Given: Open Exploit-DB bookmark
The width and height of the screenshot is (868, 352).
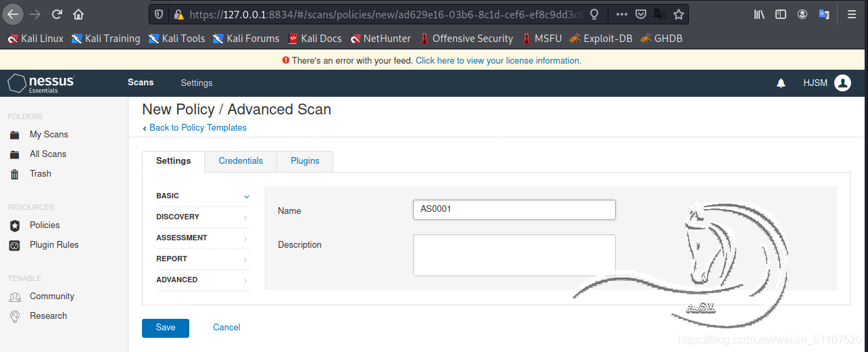Looking at the screenshot, I should pos(600,39).
